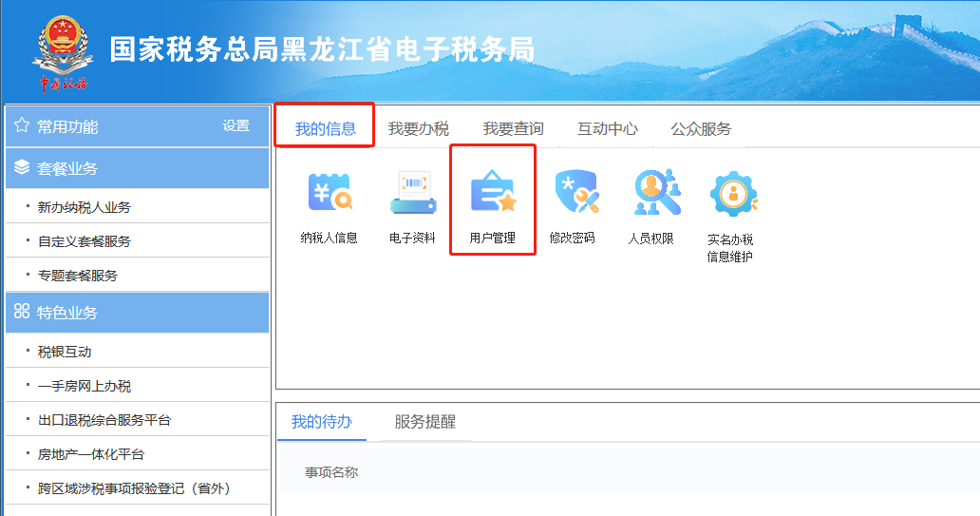
Task: Click the layers icon beside 套餐业务
Action: pos(22,167)
